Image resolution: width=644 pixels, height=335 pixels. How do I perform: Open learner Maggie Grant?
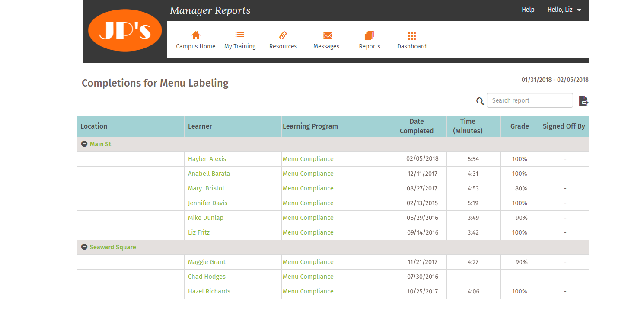coord(207,262)
